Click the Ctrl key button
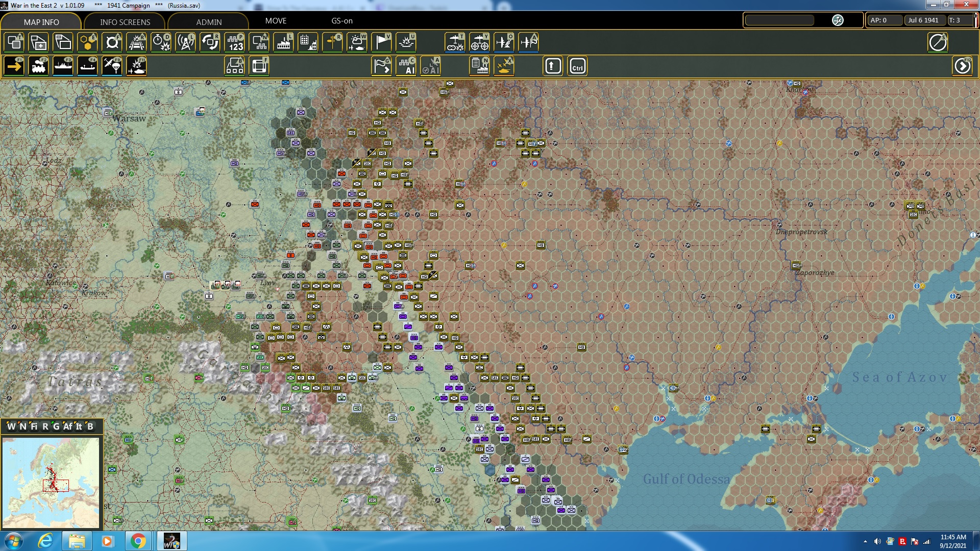This screenshot has width=980, height=551. click(577, 66)
